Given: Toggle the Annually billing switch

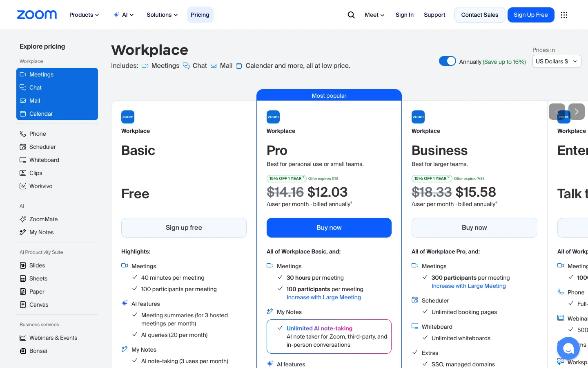Looking at the screenshot, I should [x=448, y=61].
